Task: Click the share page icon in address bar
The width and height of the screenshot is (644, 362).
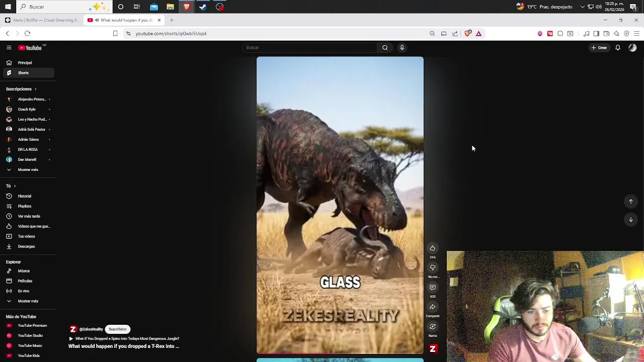Action: point(455,34)
